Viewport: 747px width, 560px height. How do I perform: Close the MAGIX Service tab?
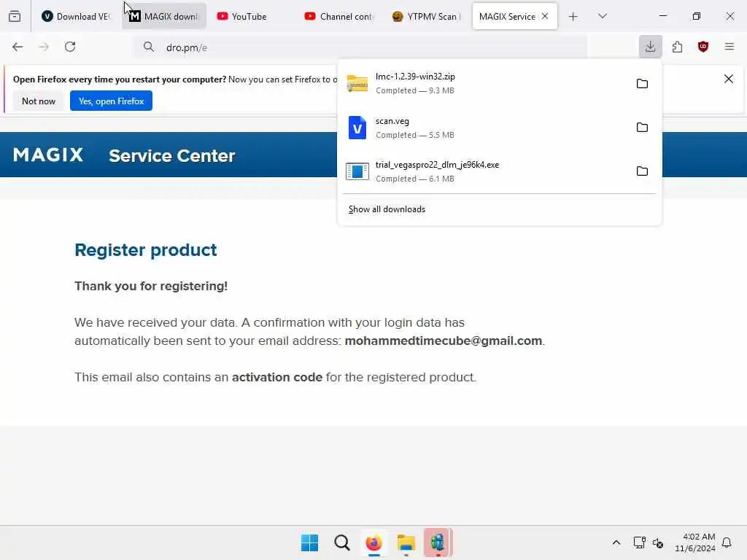(545, 16)
